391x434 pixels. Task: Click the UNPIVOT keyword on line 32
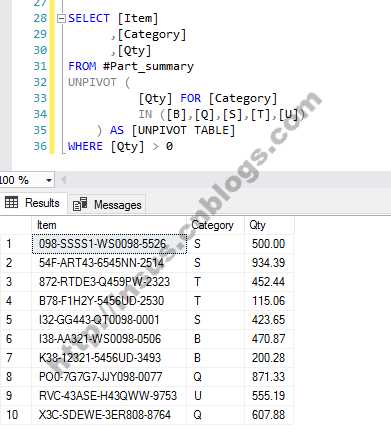[x=92, y=82]
